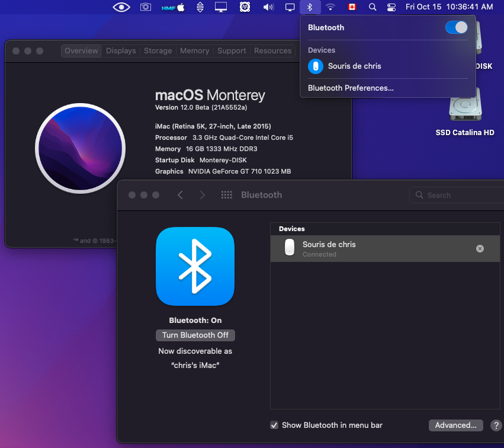Open Spotlight search magnifier in menu bar
This screenshot has width=504, height=448.
[x=372, y=7]
